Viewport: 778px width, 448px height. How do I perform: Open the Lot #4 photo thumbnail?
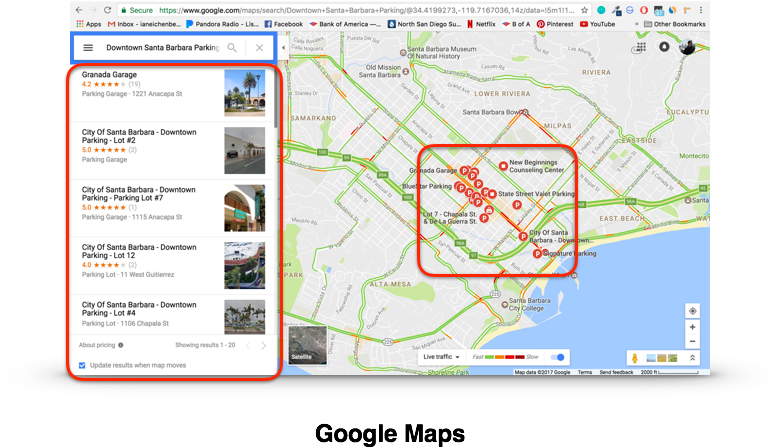coord(245,317)
